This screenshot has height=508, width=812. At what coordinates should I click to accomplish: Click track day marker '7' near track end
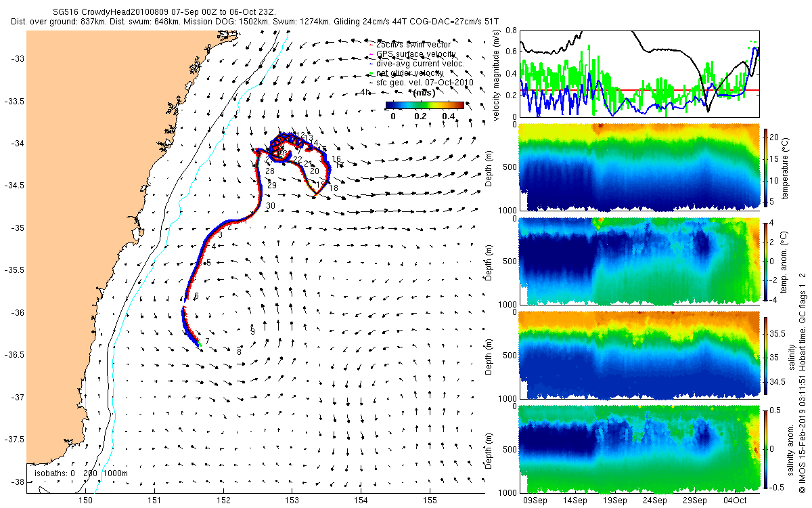[207, 341]
